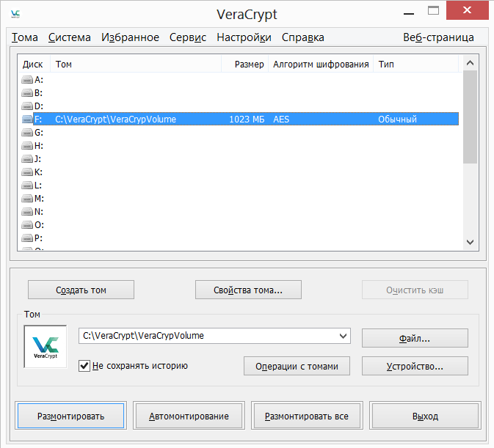Select drive N: icon in list

(27, 212)
